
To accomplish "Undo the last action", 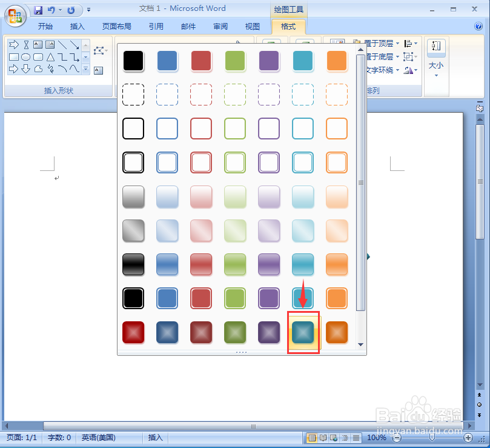I will pos(51,10).
